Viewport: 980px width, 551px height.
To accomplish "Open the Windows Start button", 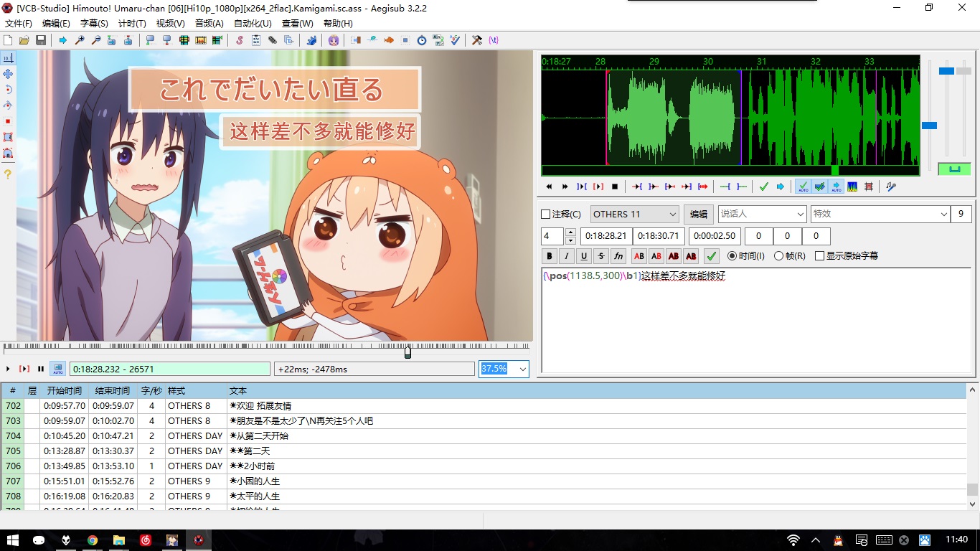I will click(x=13, y=540).
